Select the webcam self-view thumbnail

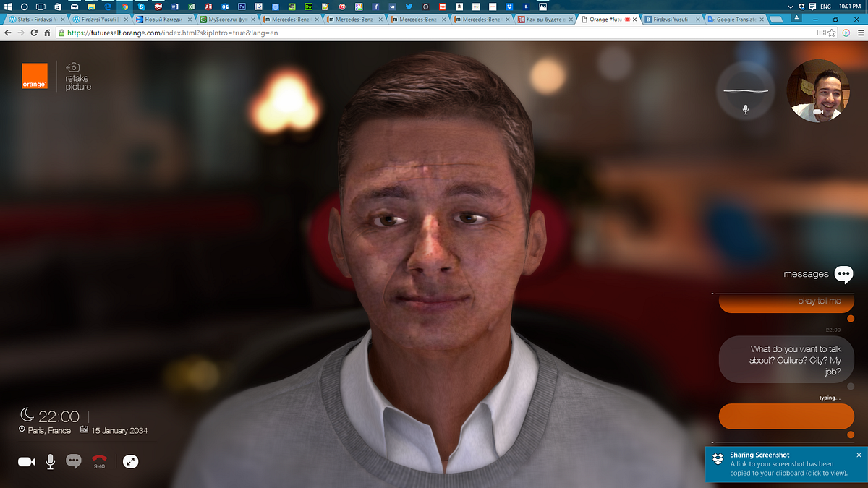[x=817, y=90]
